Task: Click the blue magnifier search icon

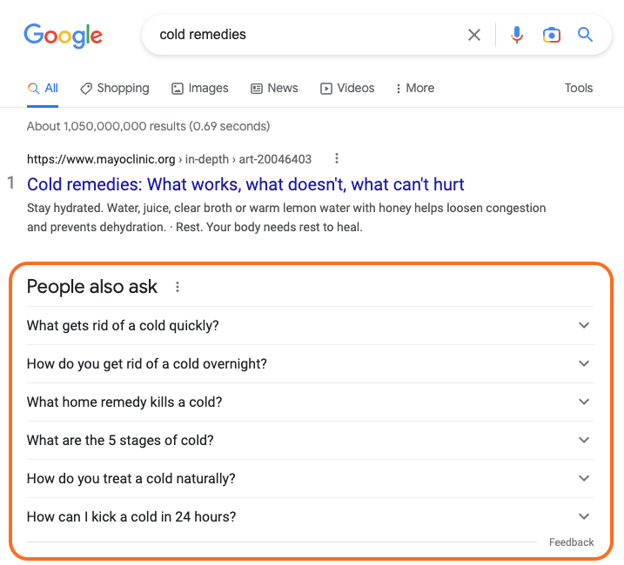Action: point(585,35)
